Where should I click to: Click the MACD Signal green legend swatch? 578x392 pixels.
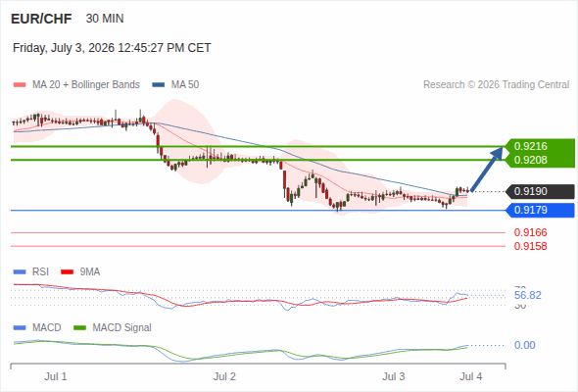click(79, 328)
